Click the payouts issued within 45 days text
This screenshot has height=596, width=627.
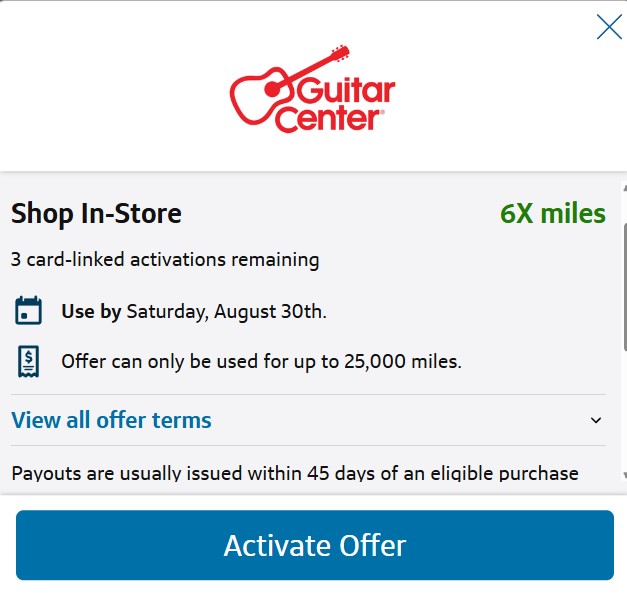pyautogui.click(x=295, y=473)
